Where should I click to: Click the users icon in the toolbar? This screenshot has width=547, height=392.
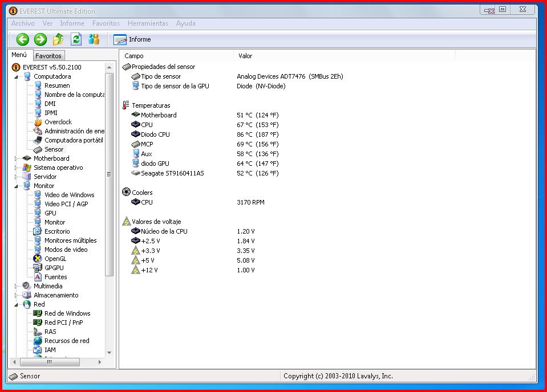[x=94, y=39]
